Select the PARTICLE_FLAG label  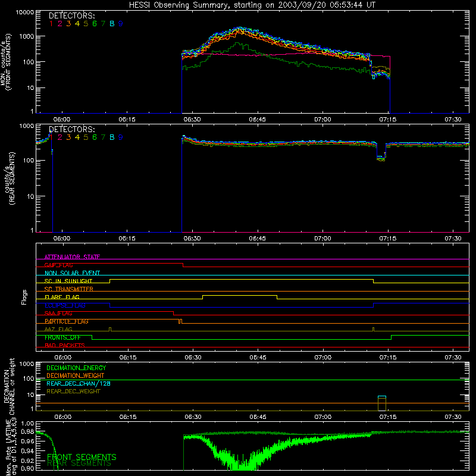click(67, 321)
